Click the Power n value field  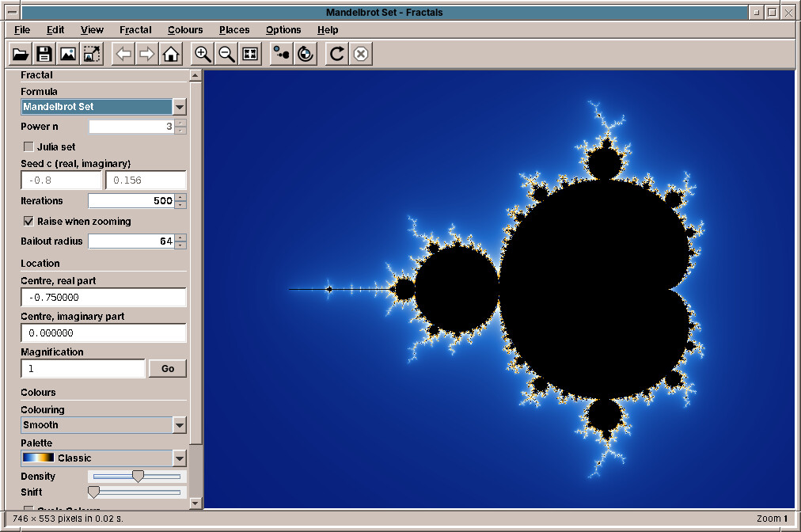pos(131,126)
